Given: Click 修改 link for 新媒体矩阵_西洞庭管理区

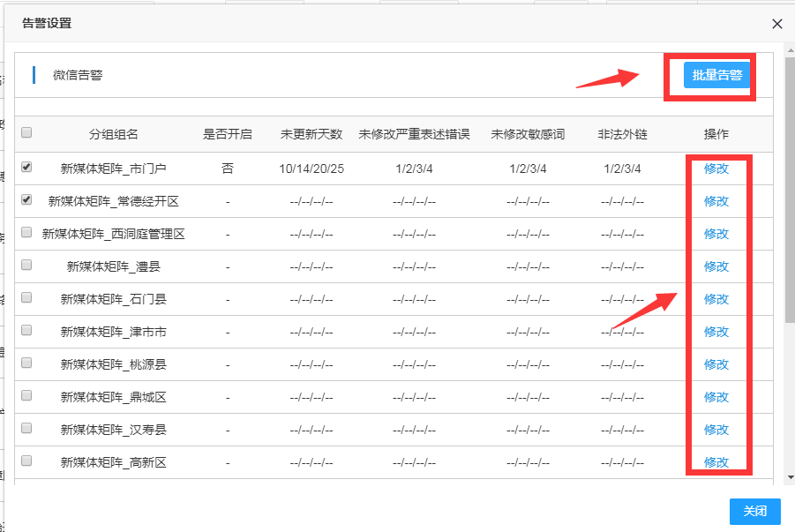Looking at the screenshot, I should [x=716, y=234].
